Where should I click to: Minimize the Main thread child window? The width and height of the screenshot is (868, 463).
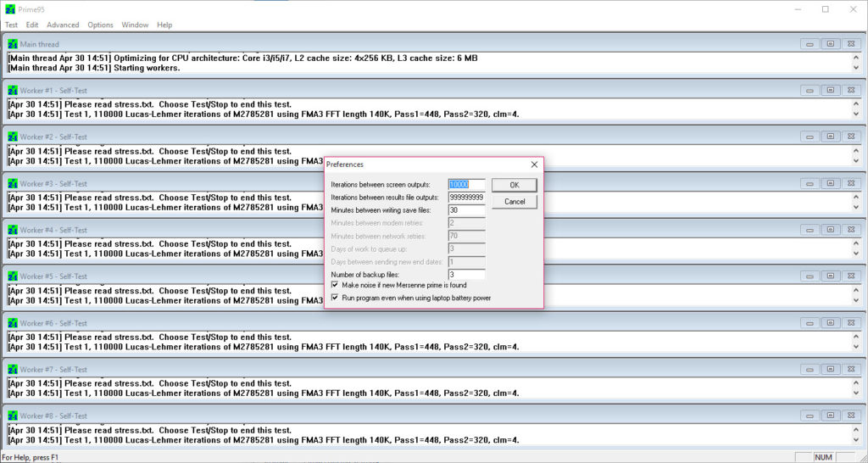(x=810, y=44)
